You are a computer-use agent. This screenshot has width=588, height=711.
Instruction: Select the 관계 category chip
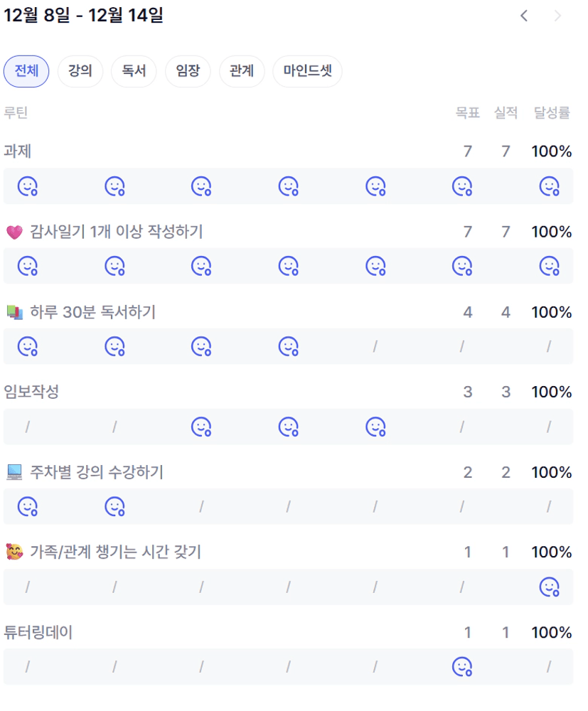242,71
